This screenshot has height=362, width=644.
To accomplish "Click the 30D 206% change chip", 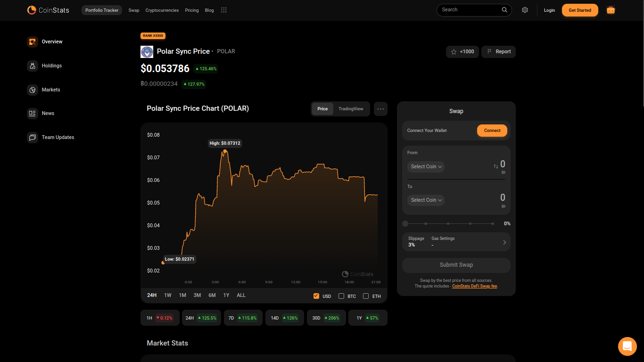I will click(x=326, y=318).
